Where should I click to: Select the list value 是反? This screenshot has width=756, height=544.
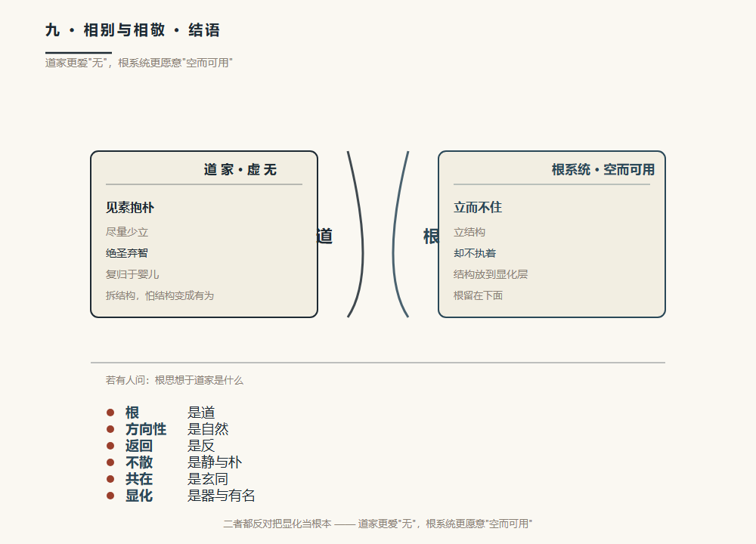(x=201, y=446)
